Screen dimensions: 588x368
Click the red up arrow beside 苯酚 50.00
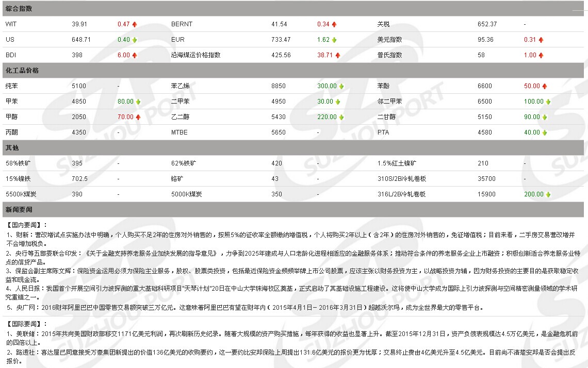click(545, 86)
